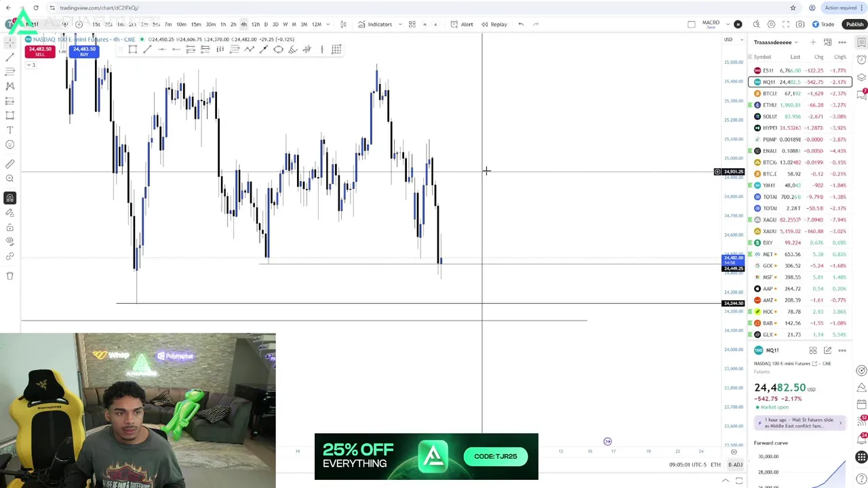Open watchlist advanced view icon

click(827, 42)
